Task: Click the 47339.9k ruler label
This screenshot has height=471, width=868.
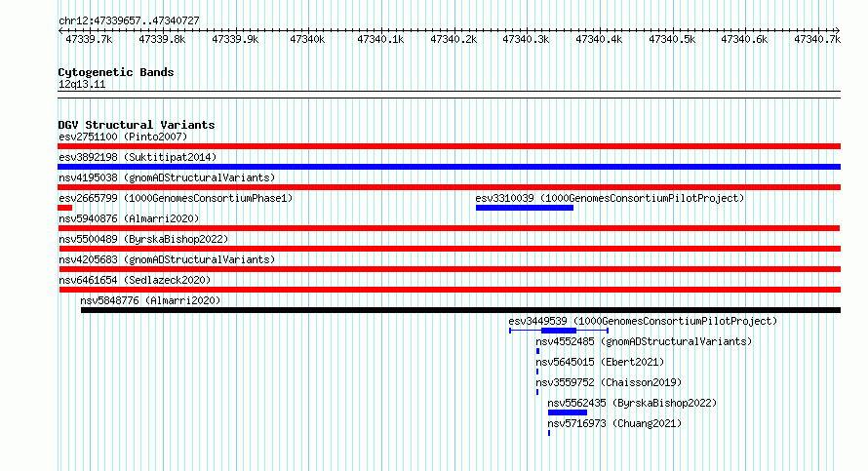Action: coord(235,39)
